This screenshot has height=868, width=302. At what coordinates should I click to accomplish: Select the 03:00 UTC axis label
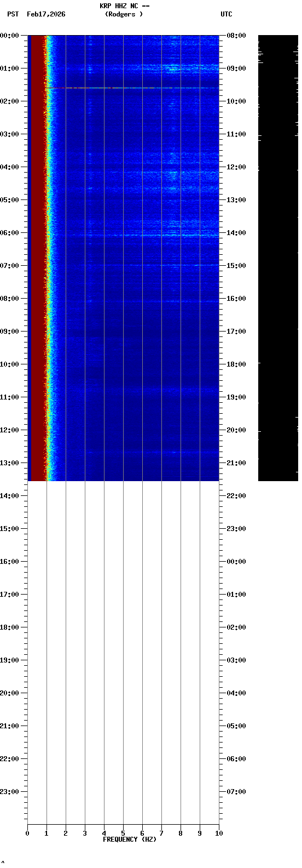tap(236, 660)
